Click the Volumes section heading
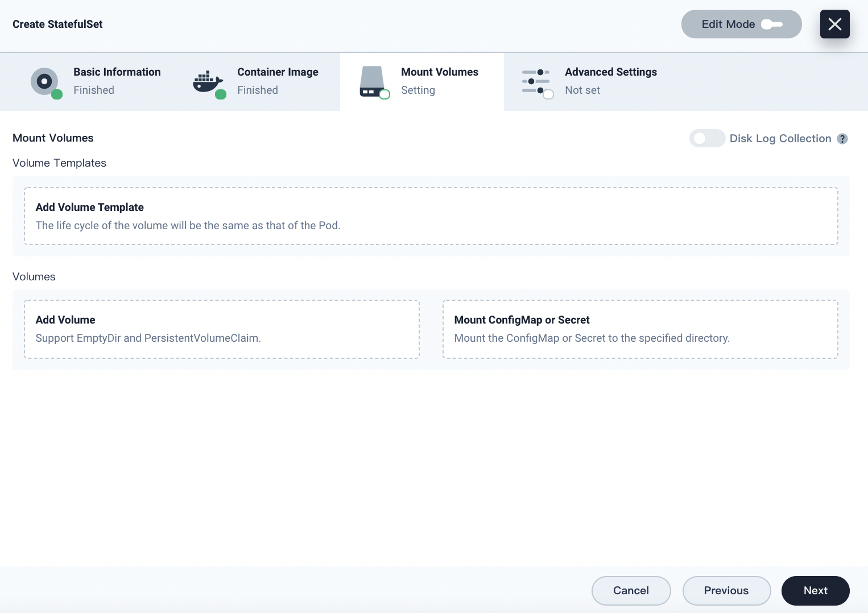This screenshot has width=868, height=613. [x=34, y=277]
